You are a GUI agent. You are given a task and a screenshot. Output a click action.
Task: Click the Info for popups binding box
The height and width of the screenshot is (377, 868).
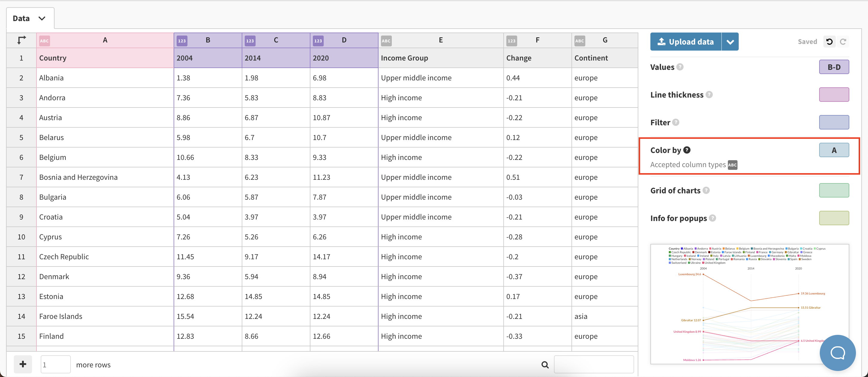(x=834, y=218)
